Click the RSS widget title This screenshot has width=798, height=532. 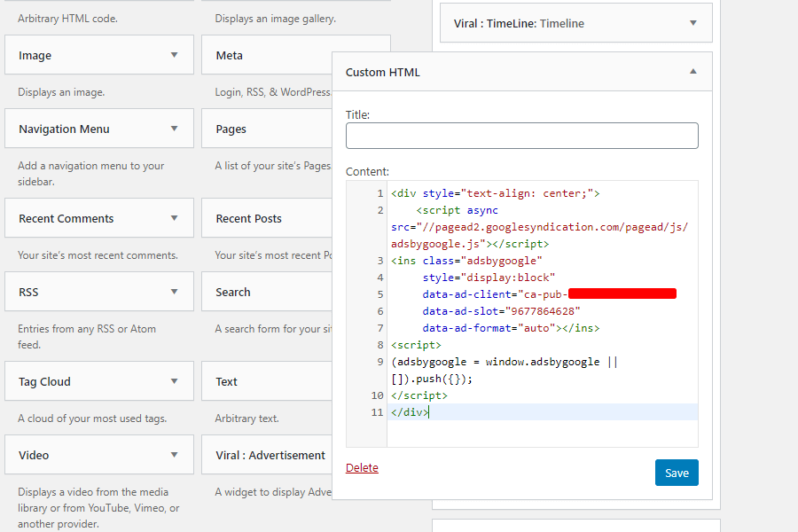28,293
